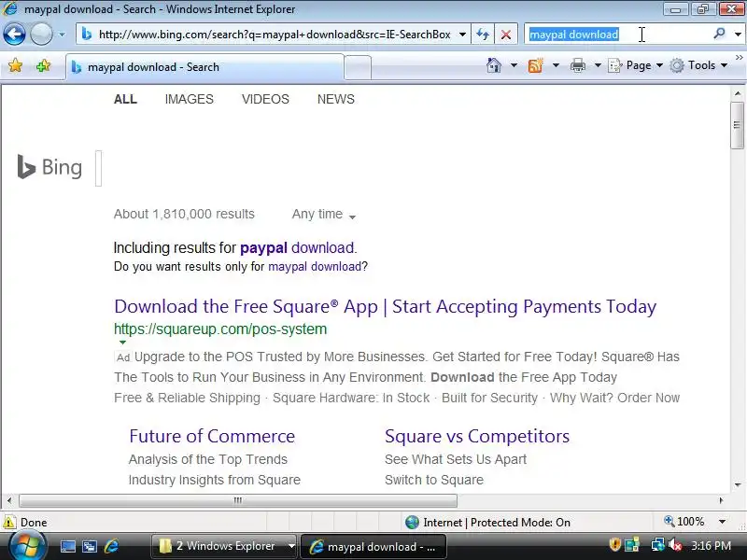Expand the Print dropdown arrow
Screen dimensions: 747x560
point(598,65)
